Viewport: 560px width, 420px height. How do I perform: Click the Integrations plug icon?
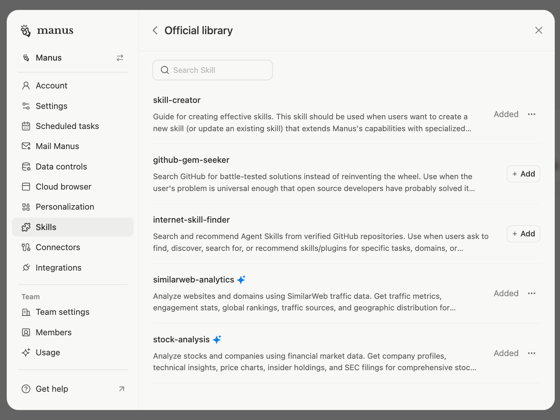coord(26,268)
